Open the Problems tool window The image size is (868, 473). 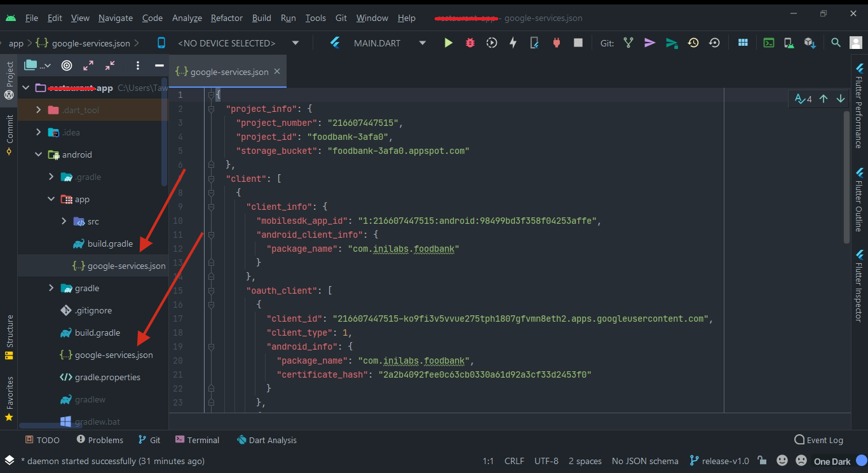coord(100,440)
